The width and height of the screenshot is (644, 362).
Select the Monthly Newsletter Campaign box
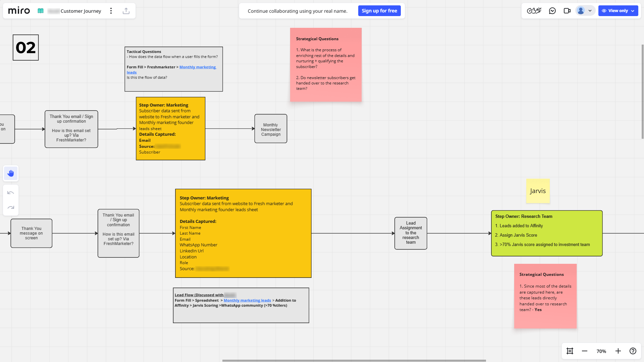click(271, 129)
